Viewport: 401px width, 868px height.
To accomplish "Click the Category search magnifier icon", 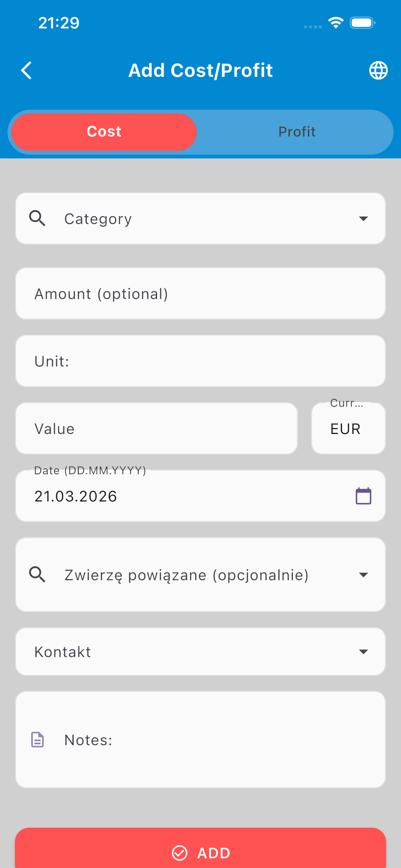I will pos(37,218).
